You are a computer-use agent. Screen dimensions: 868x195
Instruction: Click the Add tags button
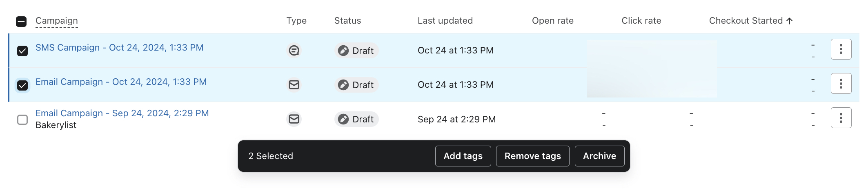(463, 156)
